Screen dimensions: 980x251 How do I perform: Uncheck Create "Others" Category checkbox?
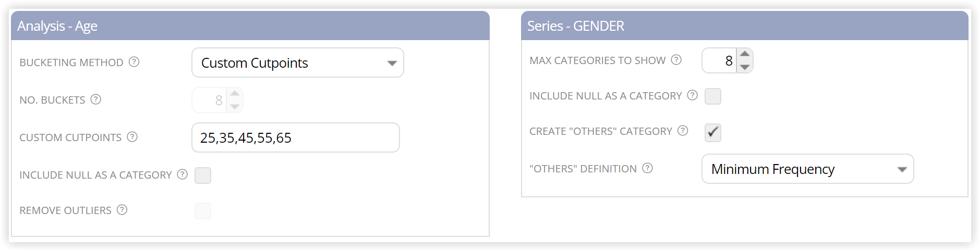tap(713, 132)
